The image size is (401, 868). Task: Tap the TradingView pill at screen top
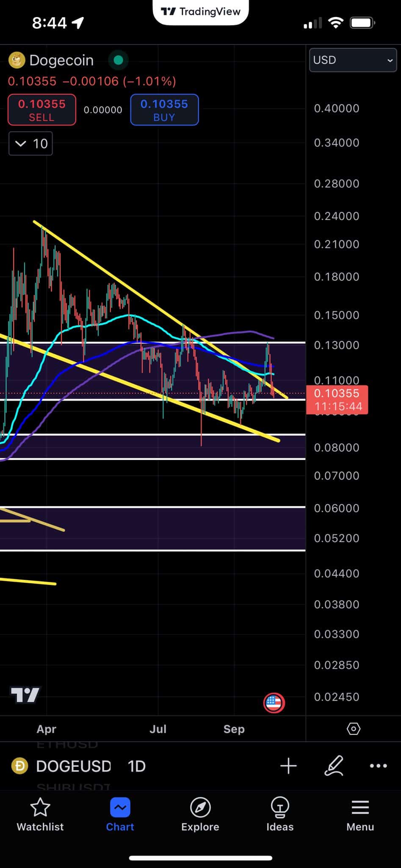pos(201,11)
